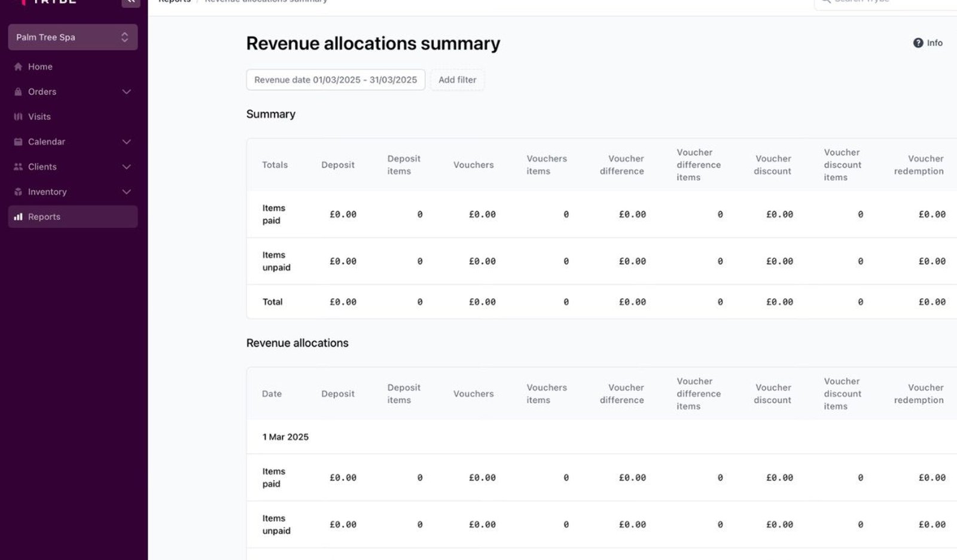The width and height of the screenshot is (957, 560).
Task: Open the Info help link
Action: [x=928, y=43]
